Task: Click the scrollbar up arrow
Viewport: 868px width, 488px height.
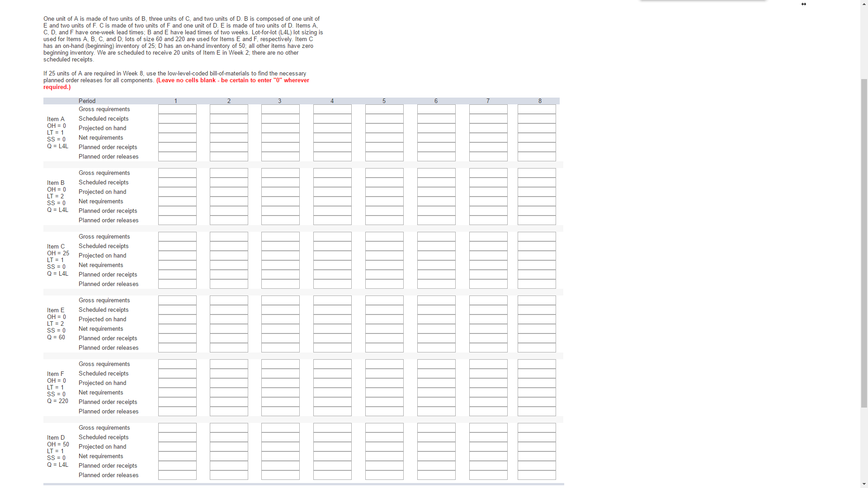Action: pos(864,4)
